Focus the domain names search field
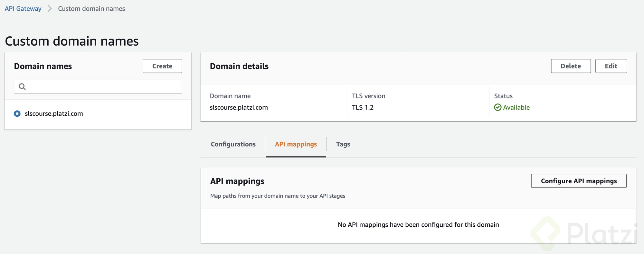The height and width of the screenshot is (254, 644). [x=98, y=86]
